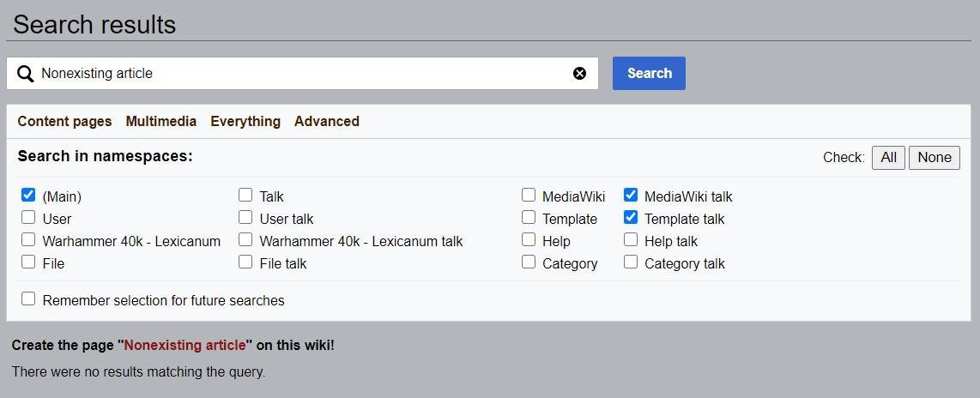Enable the Help namespace checkbox
The width and height of the screenshot is (980, 398).
529,240
